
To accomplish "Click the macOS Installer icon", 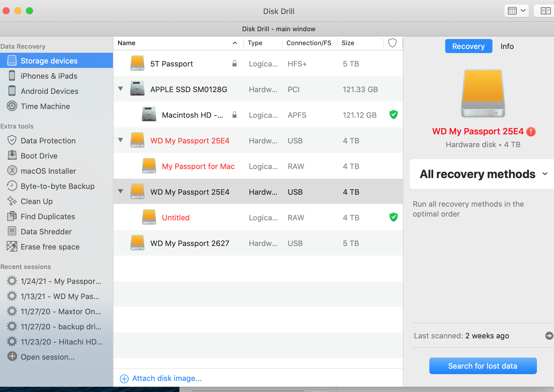I will [12, 171].
